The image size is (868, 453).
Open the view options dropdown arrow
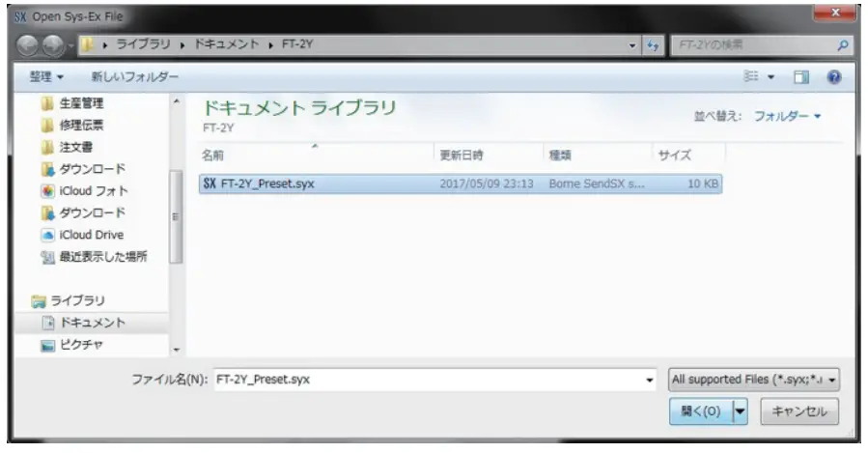coord(770,77)
